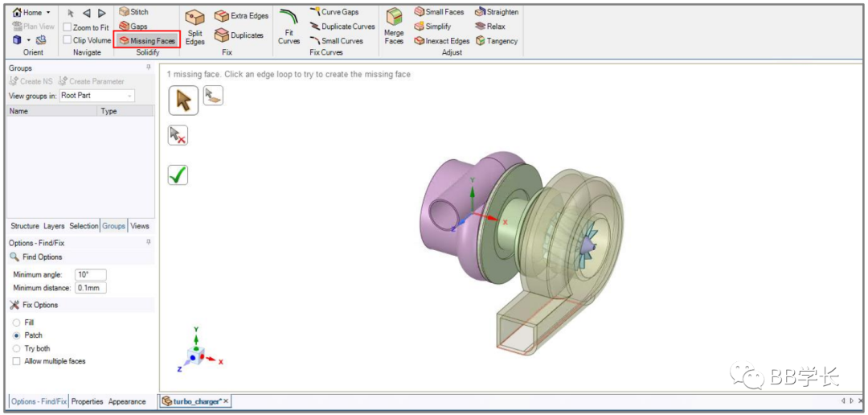Open the Appearance bottom tab
The image size is (868, 415).
(127, 401)
